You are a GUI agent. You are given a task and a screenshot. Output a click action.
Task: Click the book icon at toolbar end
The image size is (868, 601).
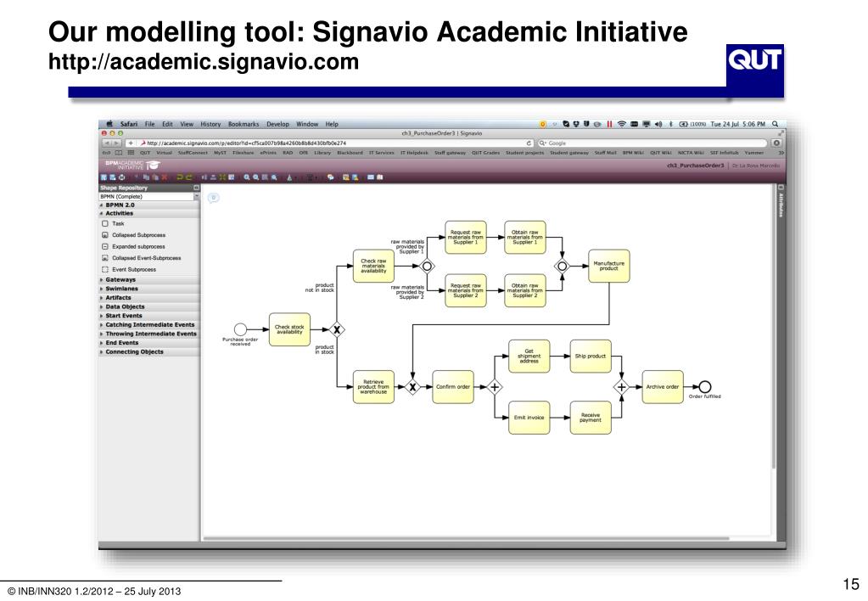pos(380,177)
